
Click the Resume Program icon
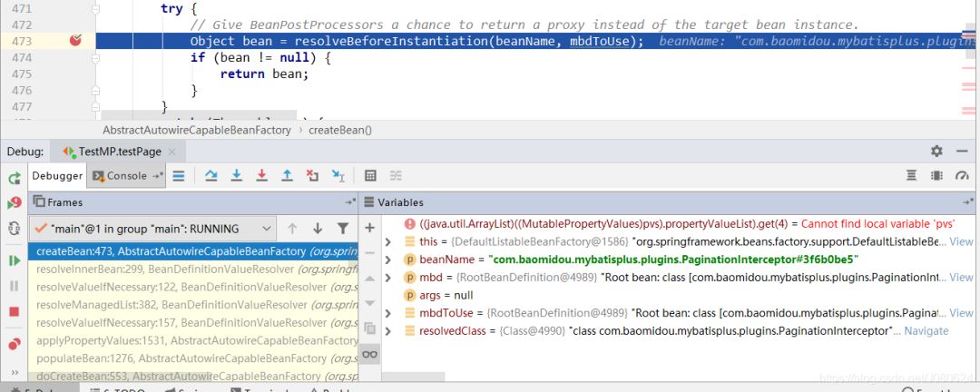14,260
